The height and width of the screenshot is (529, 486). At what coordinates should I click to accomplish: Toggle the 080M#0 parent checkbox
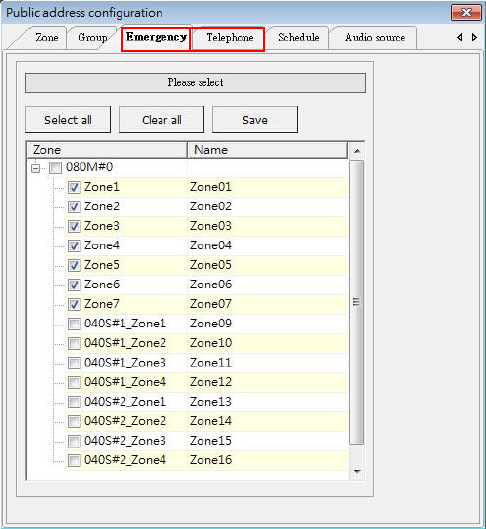click(55, 167)
